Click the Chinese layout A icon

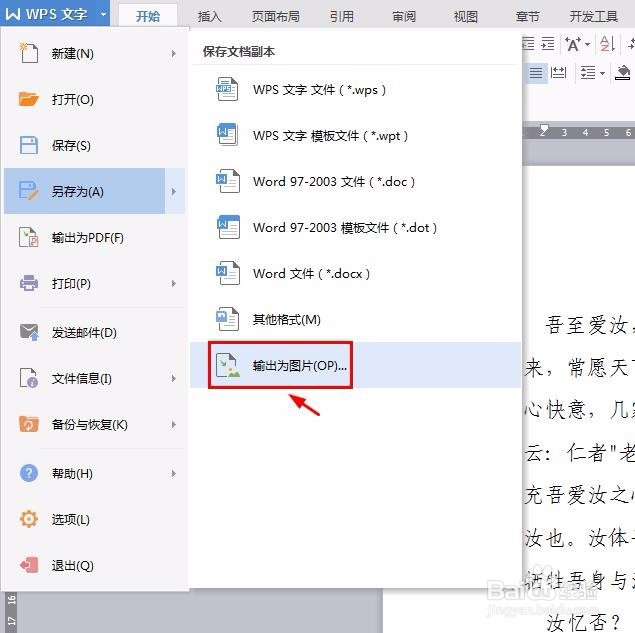coord(573,43)
